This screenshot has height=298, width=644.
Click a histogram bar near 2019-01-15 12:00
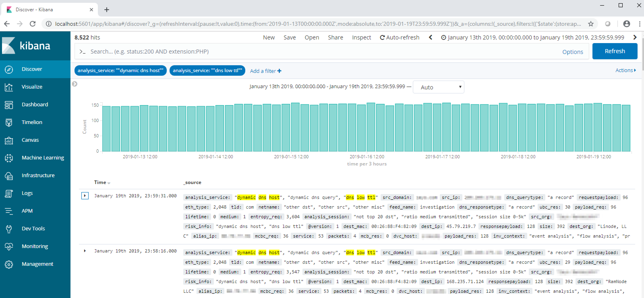[295, 127]
